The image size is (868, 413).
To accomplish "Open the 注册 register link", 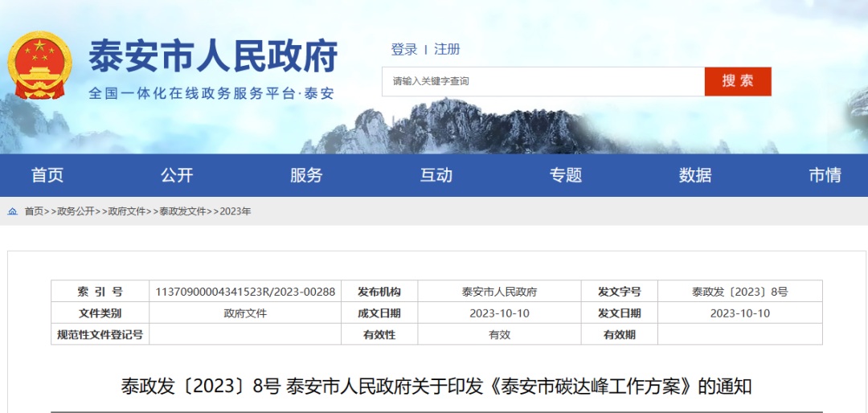I will (447, 49).
